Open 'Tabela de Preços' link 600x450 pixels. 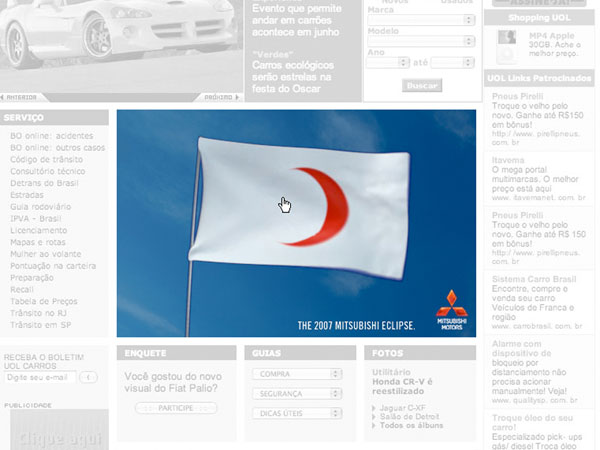coord(44,302)
